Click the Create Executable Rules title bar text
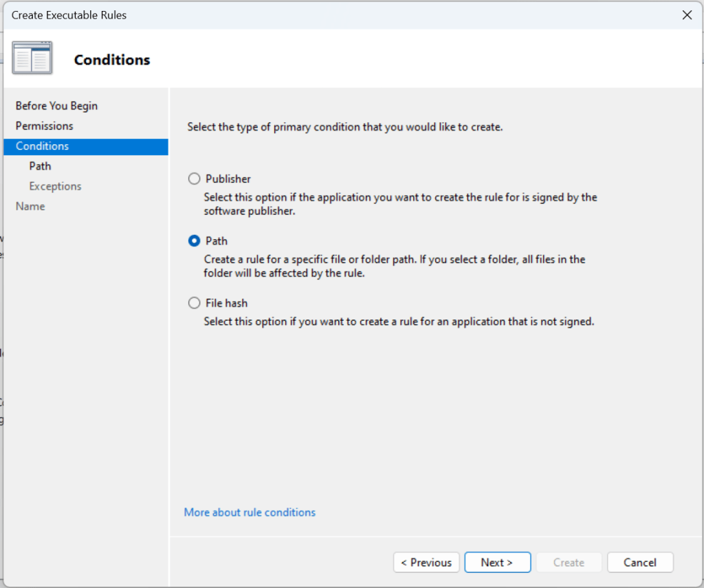This screenshot has width=704, height=588. pos(69,15)
